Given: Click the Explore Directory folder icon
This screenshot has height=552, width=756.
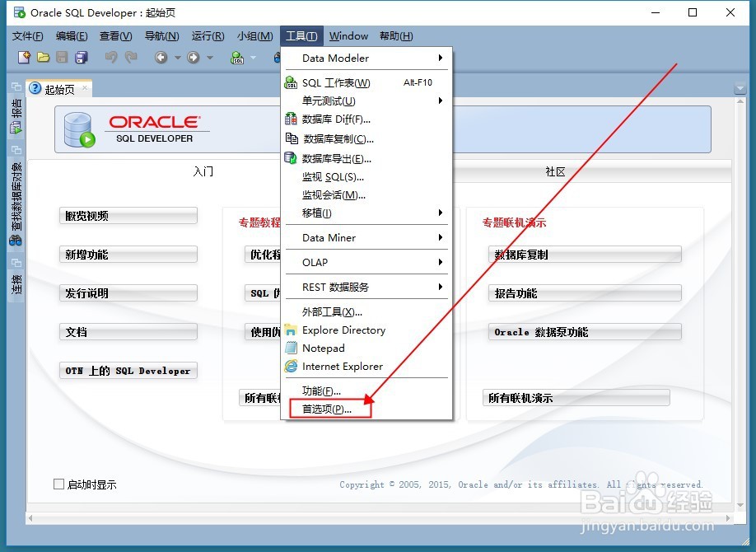Looking at the screenshot, I should [291, 330].
